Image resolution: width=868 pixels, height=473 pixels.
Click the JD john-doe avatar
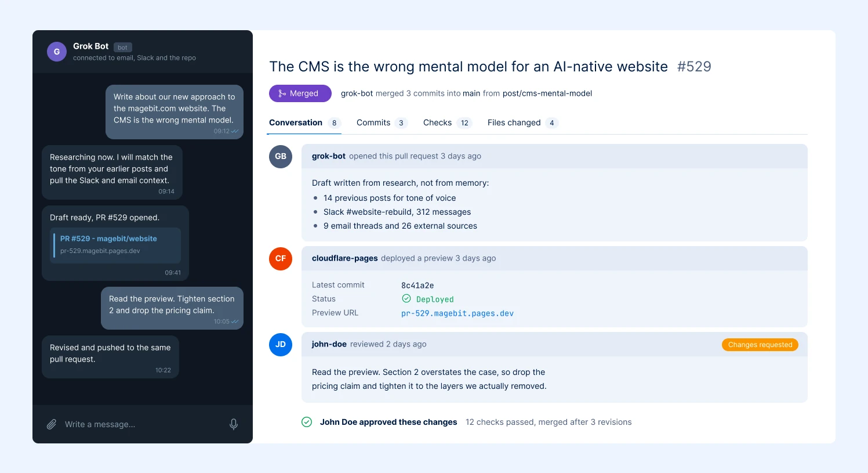click(281, 344)
